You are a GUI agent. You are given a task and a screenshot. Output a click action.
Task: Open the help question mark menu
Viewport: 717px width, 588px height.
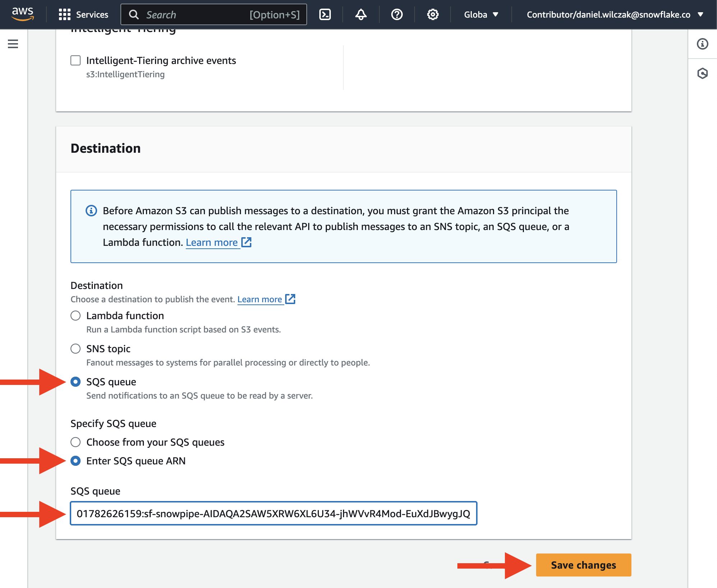click(x=397, y=14)
